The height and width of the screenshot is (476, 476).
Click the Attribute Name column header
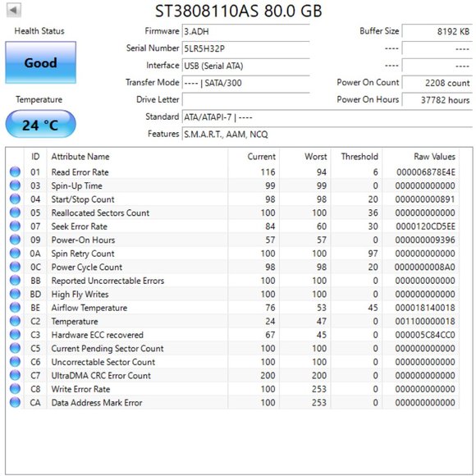[137, 156]
